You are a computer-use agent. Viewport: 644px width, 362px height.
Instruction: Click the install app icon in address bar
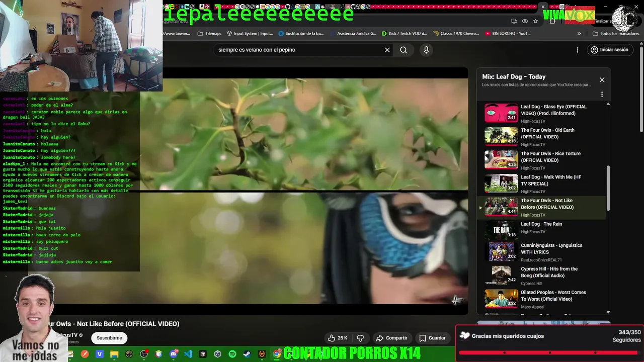tap(514, 21)
